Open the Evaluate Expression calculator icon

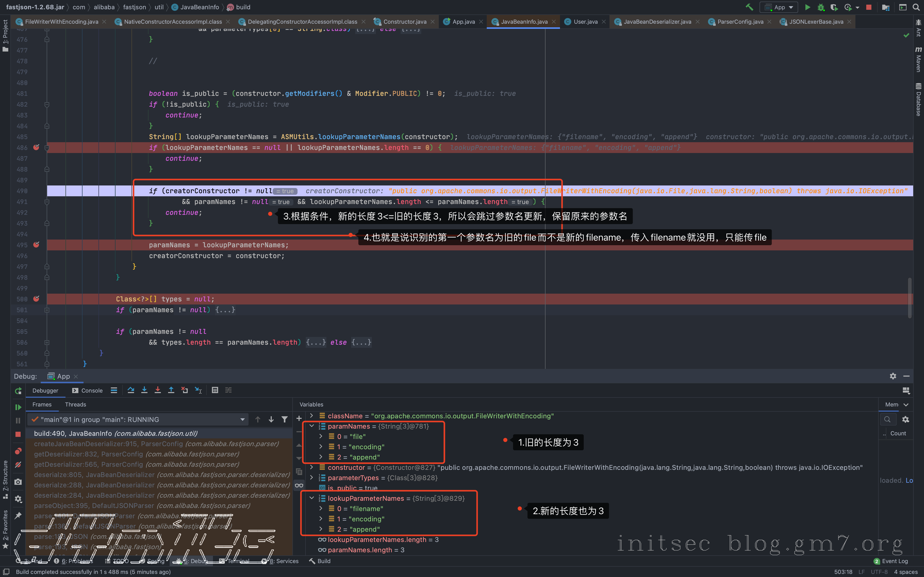point(215,390)
